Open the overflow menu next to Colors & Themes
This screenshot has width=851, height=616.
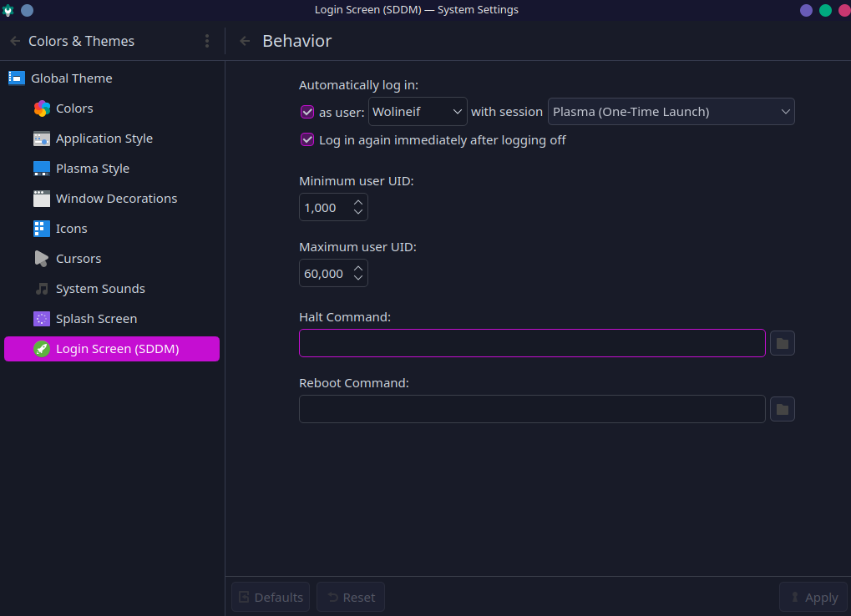point(206,40)
